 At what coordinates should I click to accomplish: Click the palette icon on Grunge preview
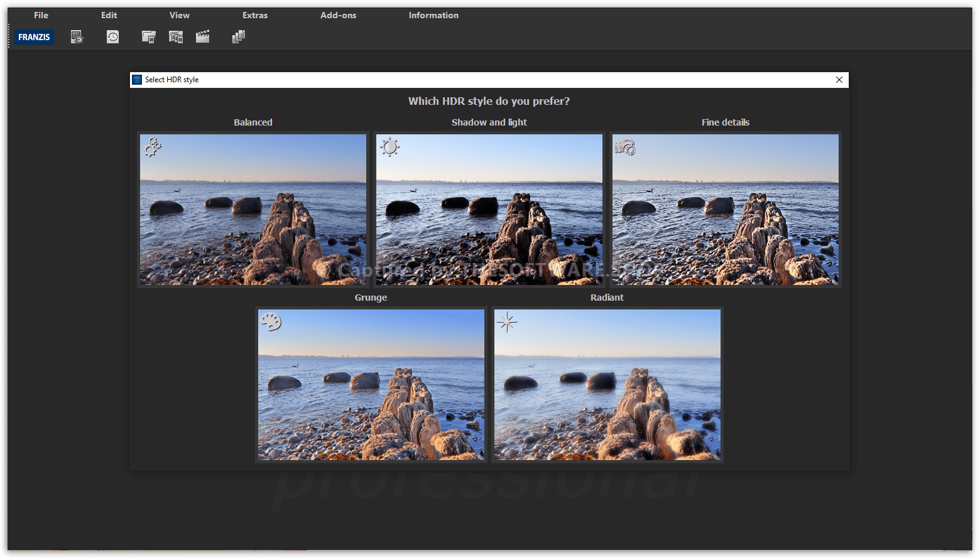(x=271, y=322)
